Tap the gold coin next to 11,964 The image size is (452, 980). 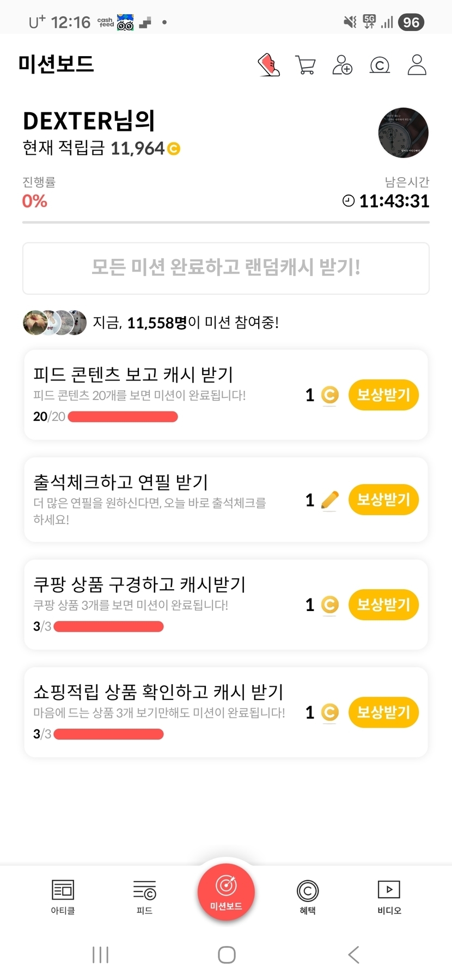click(x=174, y=148)
